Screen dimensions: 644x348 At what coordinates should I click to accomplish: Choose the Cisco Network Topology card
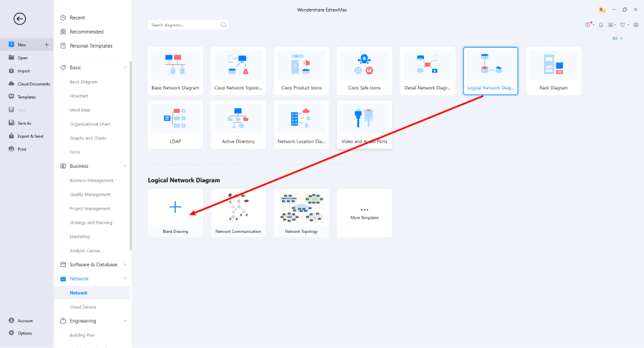238,71
